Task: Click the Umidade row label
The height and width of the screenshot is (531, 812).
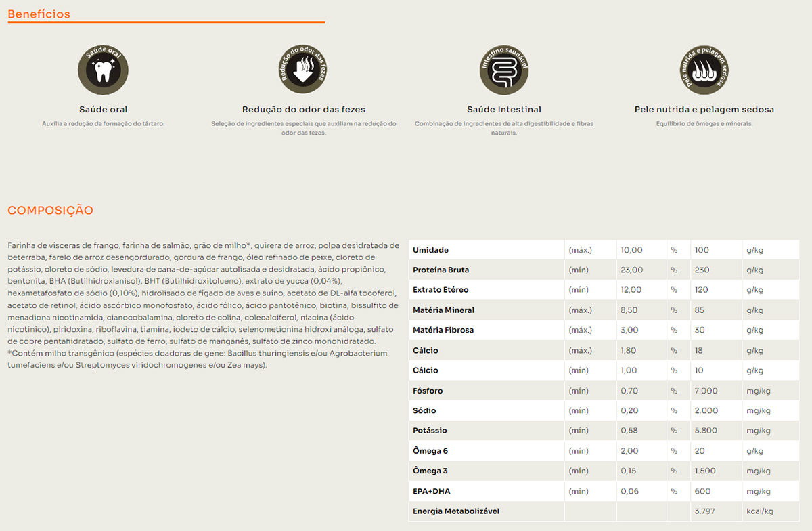Action: (430, 250)
